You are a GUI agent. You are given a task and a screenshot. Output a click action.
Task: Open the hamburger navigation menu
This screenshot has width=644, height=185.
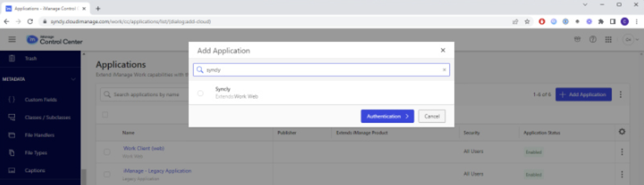(12, 40)
